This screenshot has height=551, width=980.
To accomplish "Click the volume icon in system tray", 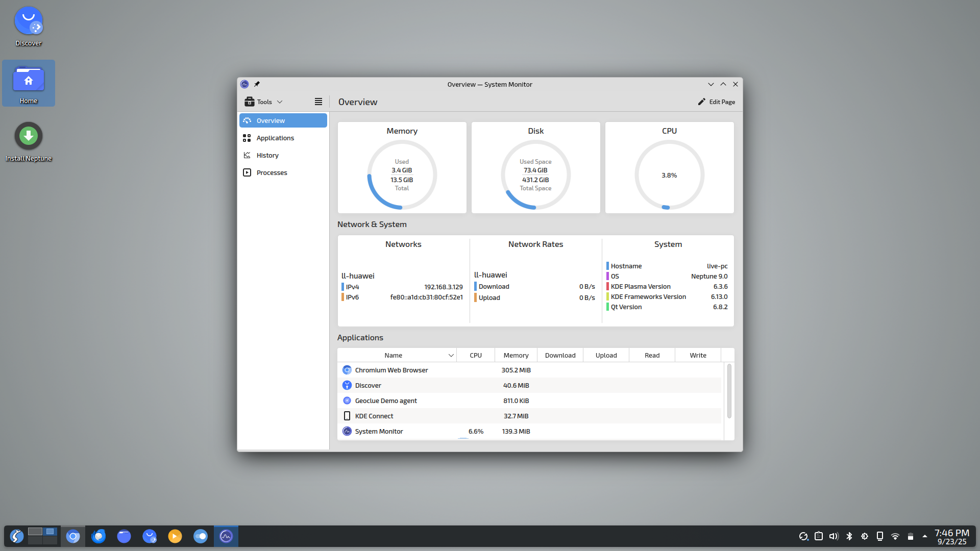I will coord(834,536).
